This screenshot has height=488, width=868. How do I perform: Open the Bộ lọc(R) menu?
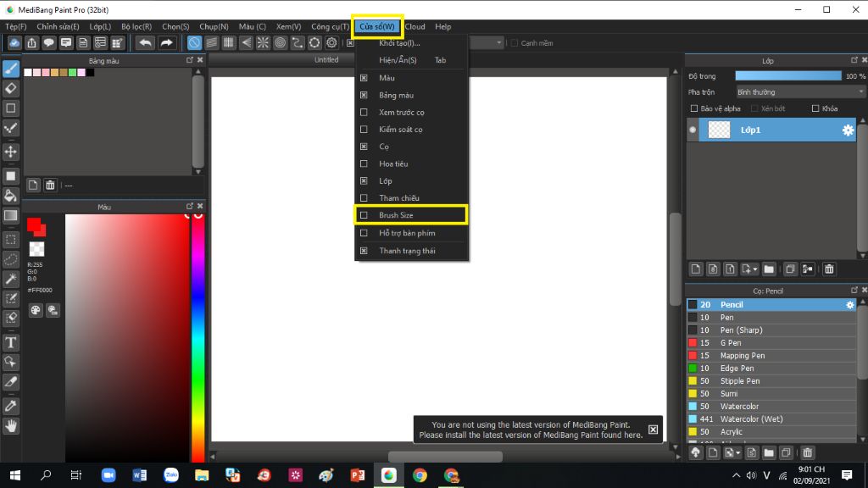tap(136, 26)
